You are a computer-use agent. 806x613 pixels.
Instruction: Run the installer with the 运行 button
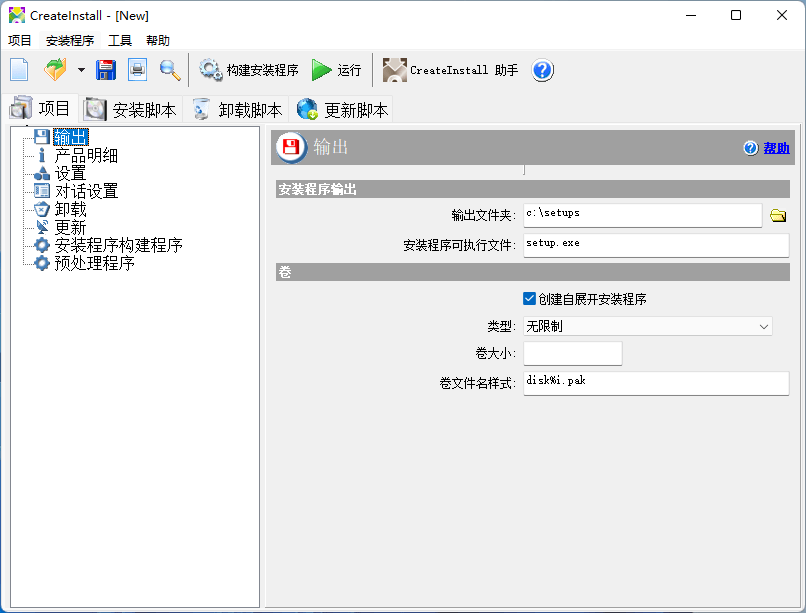336,70
